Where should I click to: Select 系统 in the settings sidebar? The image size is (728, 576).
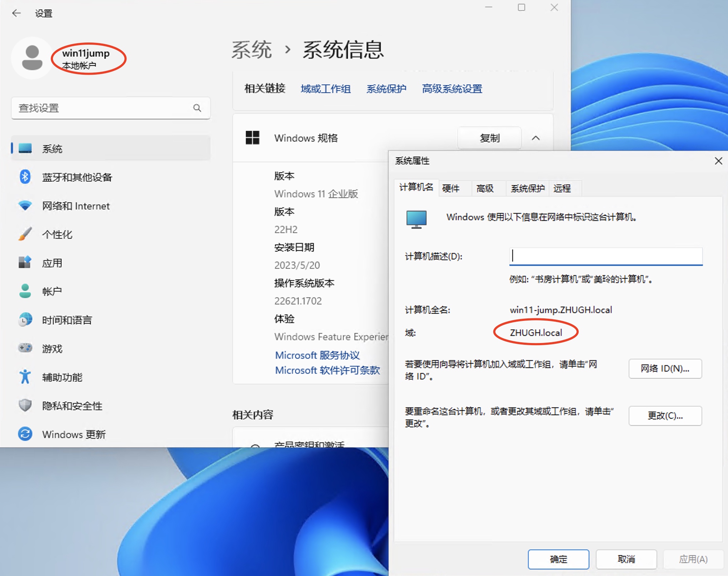pos(111,148)
